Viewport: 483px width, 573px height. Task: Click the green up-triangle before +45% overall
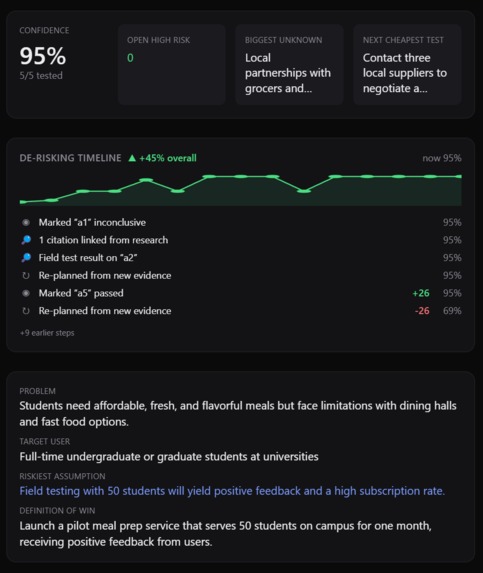(x=132, y=158)
